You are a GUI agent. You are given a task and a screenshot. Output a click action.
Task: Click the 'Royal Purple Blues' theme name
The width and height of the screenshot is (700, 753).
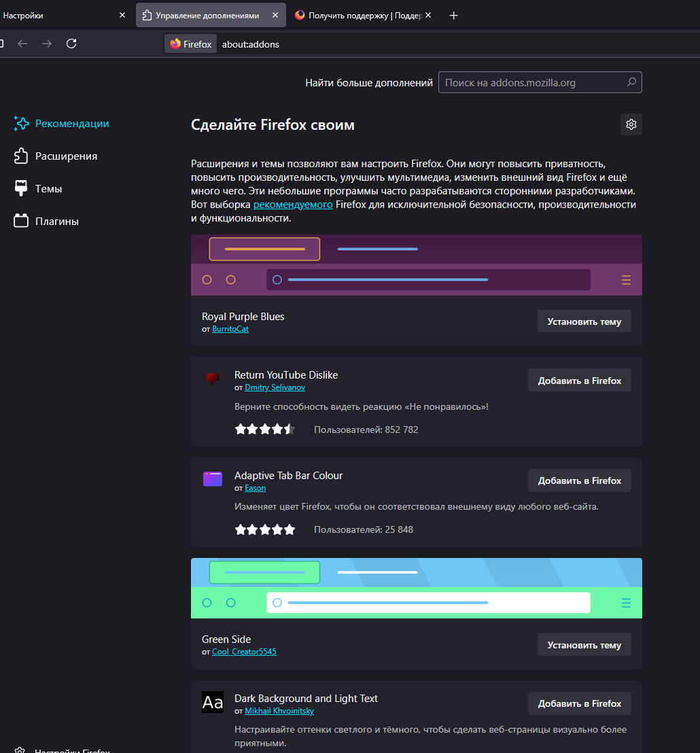(x=243, y=317)
